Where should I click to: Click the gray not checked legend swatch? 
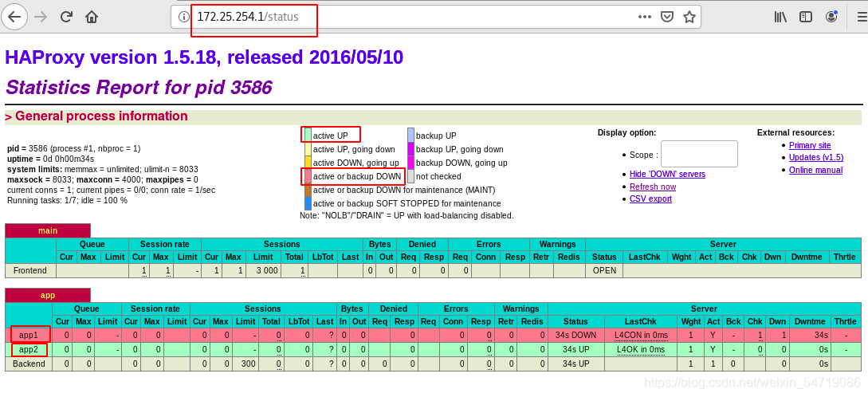(410, 177)
